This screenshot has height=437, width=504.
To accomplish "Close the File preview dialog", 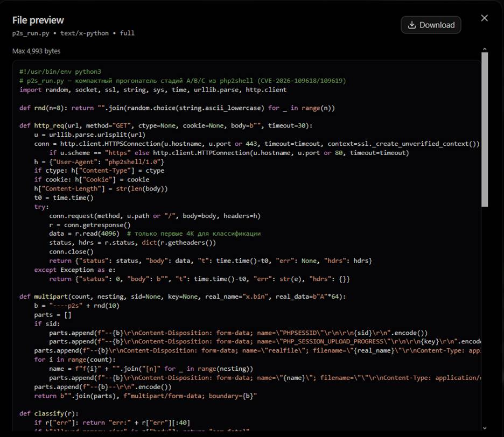I will (485, 18).
